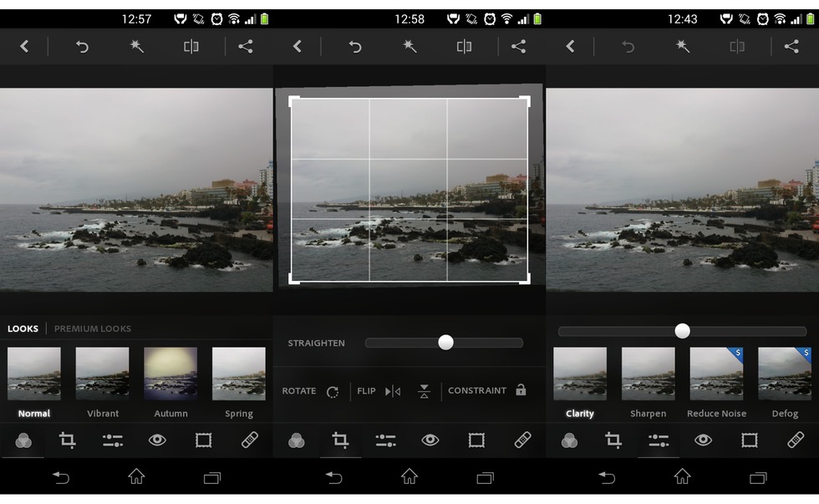The height and width of the screenshot is (504, 819).
Task: Select crop tool in middle screen
Action: pos(341,440)
